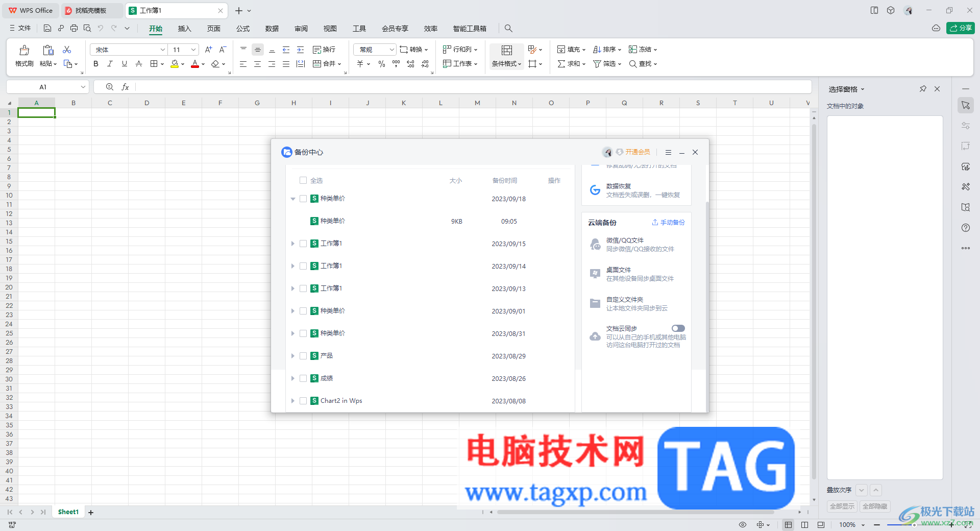Click the 数据恢复 data recovery icon
Viewport: 980px width, 531px height.
pyautogui.click(x=595, y=190)
